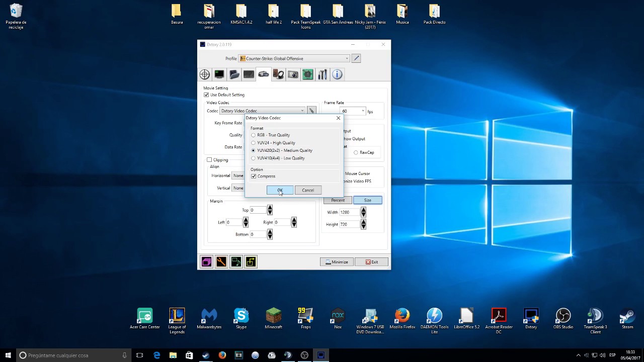Select the Malwarebytes desktop shortcut
The width and height of the screenshot is (644, 362).
pos(209,319)
